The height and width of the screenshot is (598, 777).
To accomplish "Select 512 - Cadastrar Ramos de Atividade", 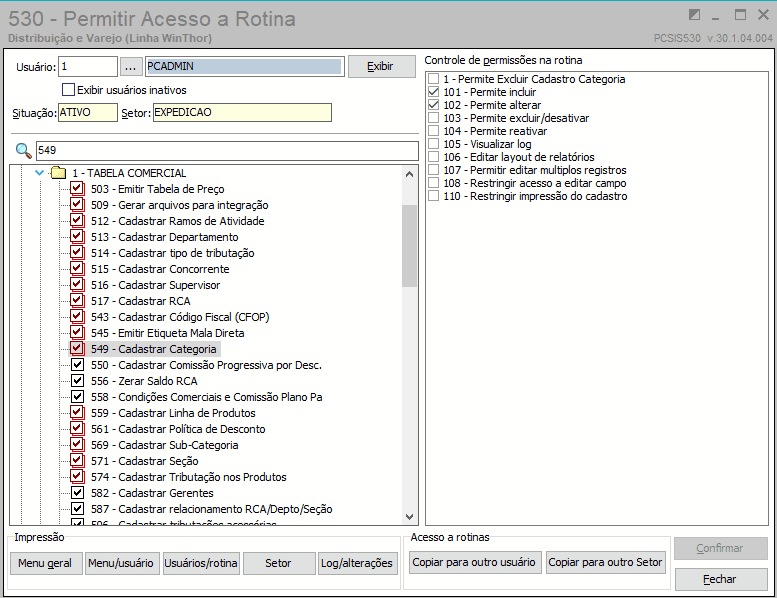I will tap(177, 221).
